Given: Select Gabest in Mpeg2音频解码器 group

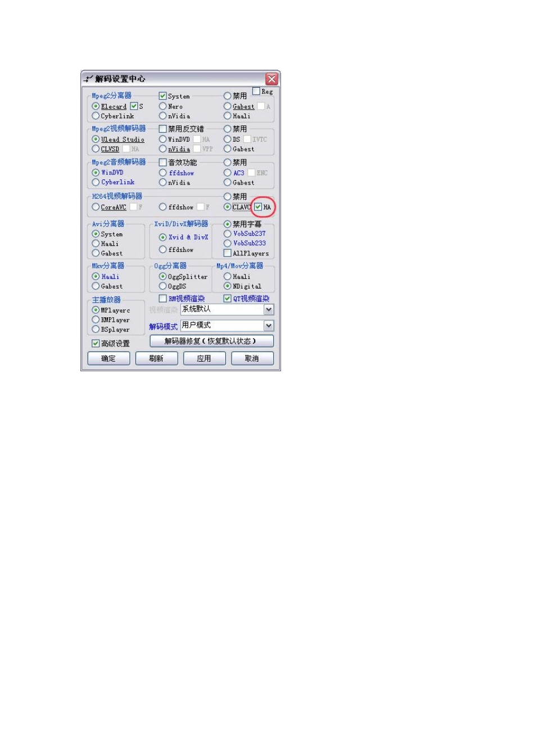Looking at the screenshot, I should coord(227,182).
